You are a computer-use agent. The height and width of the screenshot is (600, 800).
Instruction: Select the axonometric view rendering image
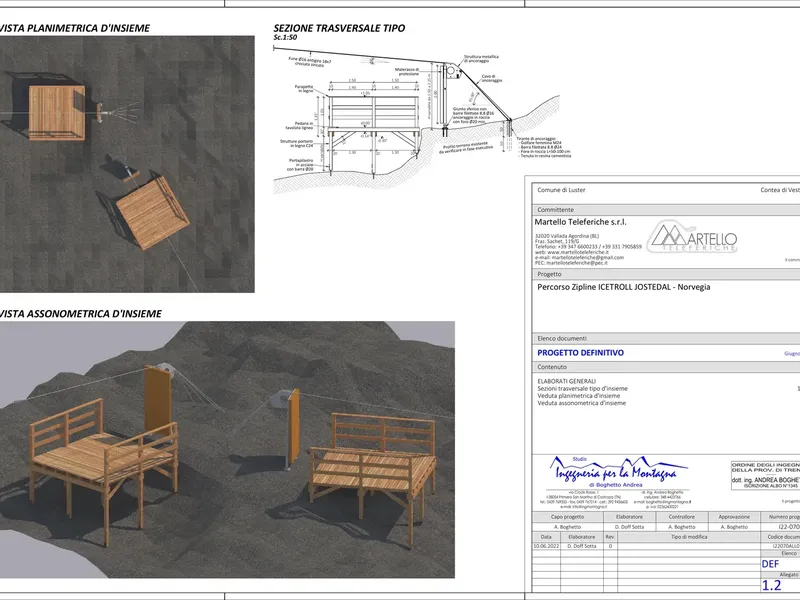coord(227,449)
